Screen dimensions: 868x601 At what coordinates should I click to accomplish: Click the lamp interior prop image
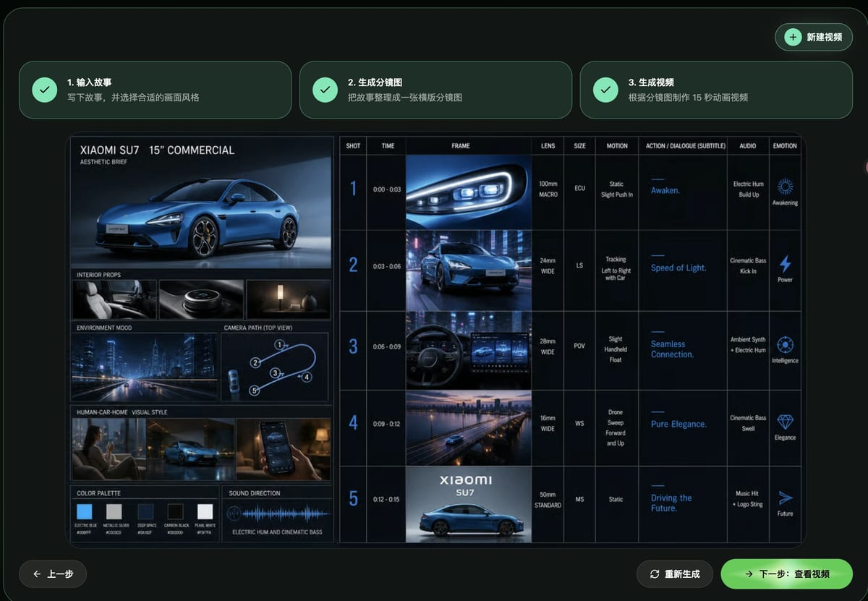[288, 299]
